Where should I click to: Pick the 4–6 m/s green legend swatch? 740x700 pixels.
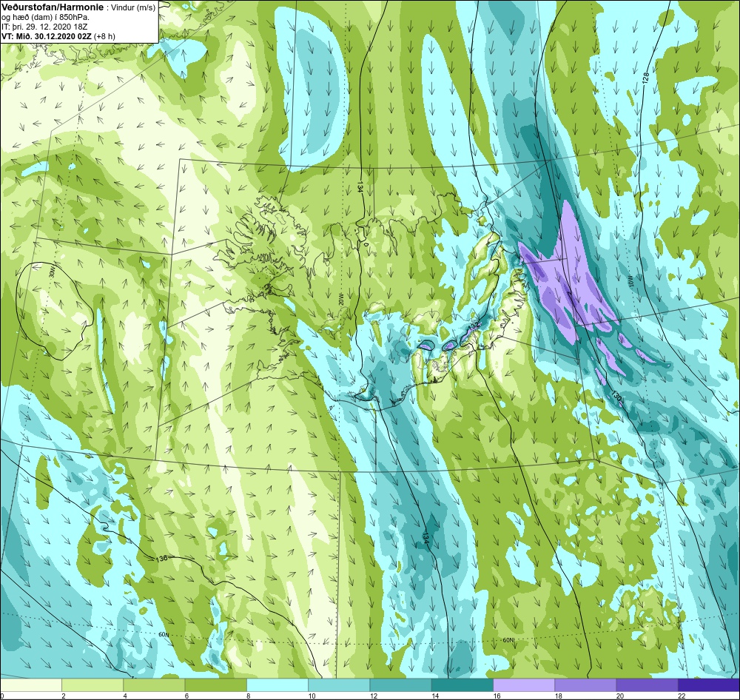154,685
